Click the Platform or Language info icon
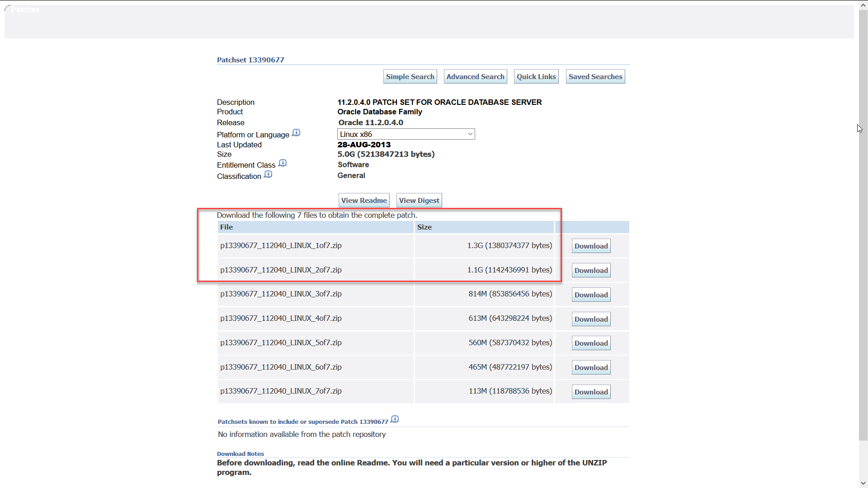 (x=296, y=132)
